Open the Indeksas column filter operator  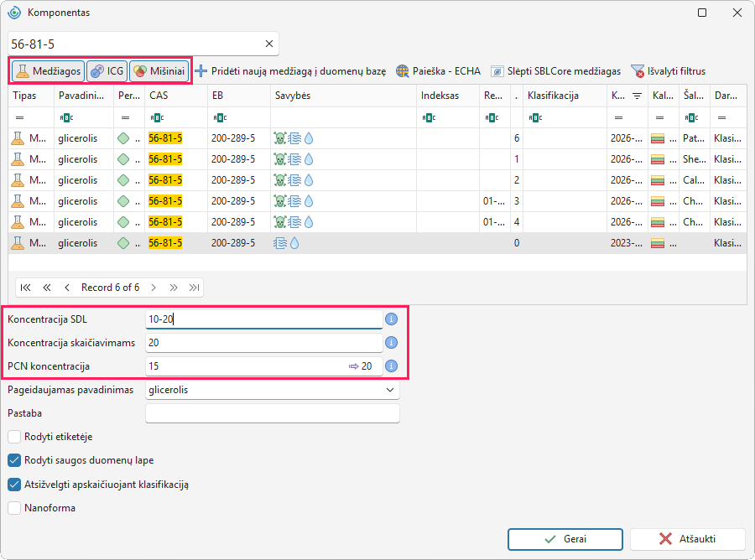(429, 117)
